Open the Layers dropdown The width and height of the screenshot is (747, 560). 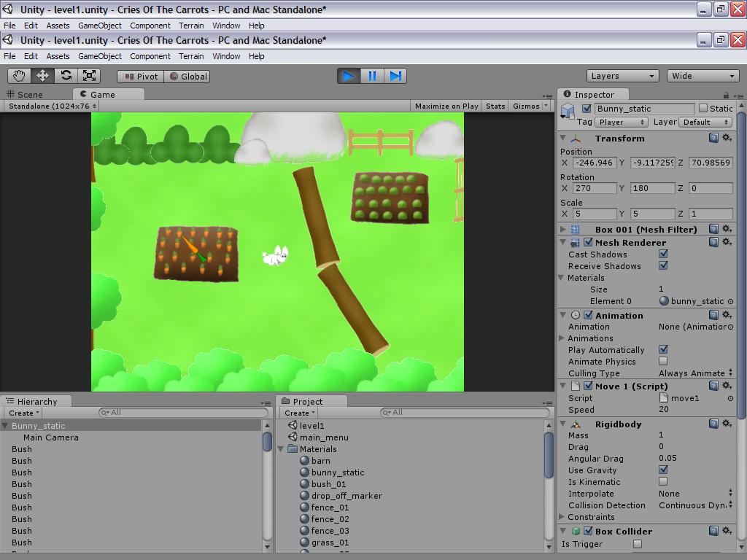pos(623,76)
